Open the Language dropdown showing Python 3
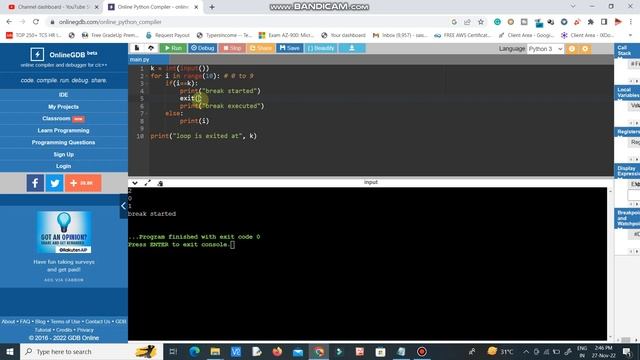 click(545, 49)
